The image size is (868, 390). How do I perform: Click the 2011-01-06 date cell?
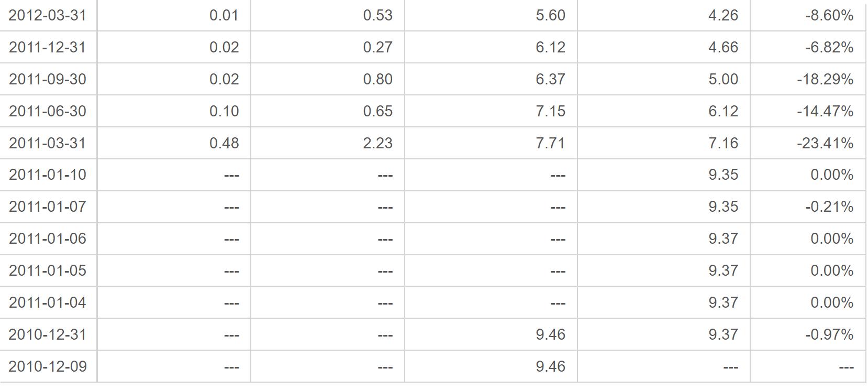tap(48, 239)
